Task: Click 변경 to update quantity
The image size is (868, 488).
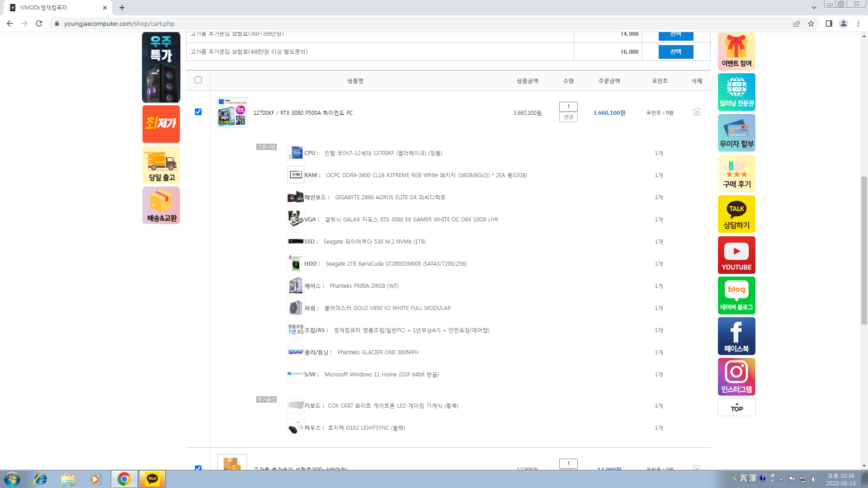Action: tap(568, 117)
